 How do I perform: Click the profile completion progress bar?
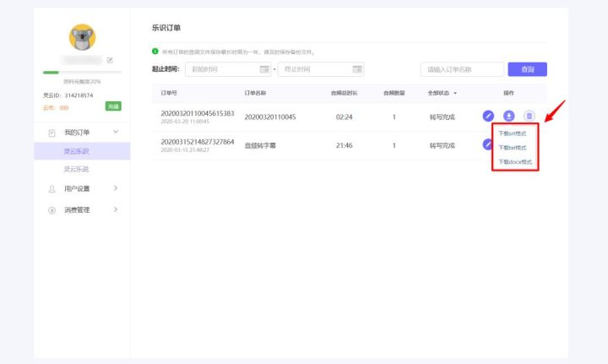[x=82, y=73]
